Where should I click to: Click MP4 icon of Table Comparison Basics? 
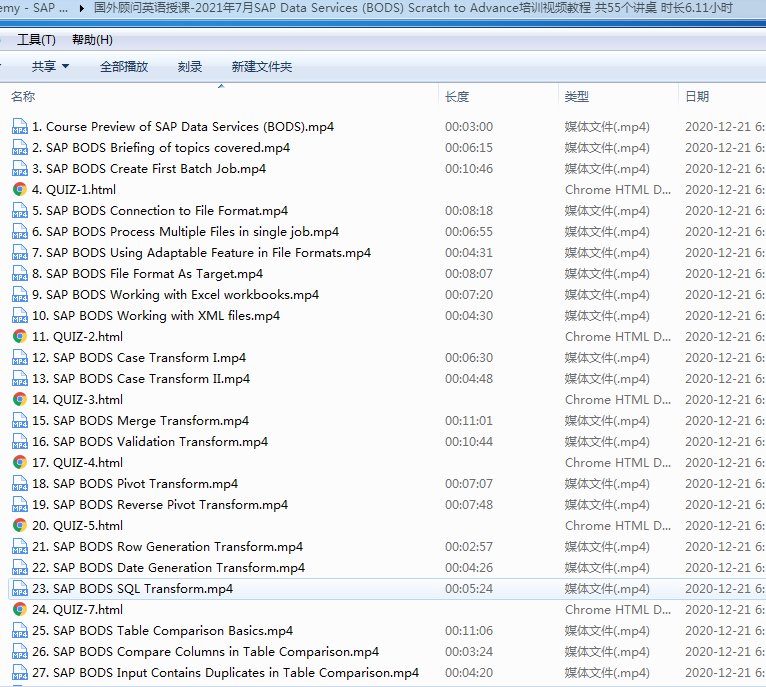click(20, 631)
